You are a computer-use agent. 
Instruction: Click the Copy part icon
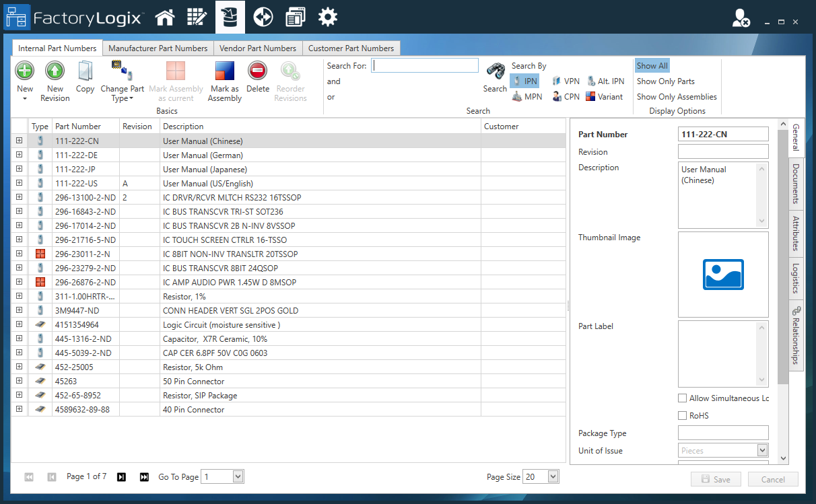tap(85, 71)
